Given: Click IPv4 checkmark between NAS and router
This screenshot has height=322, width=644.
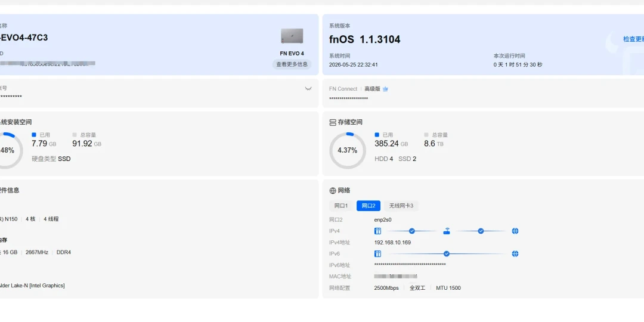Looking at the screenshot, I should coord(412,231).
